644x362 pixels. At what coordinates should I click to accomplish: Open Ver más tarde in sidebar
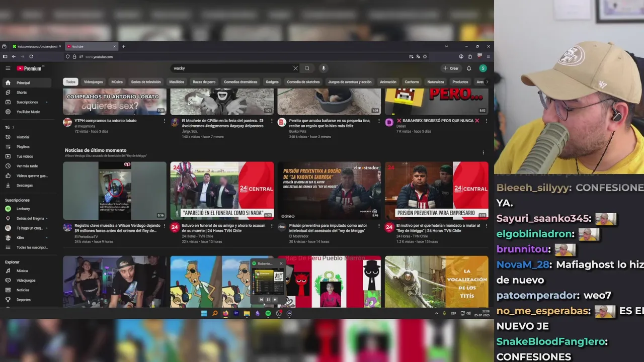coord(26,166)
